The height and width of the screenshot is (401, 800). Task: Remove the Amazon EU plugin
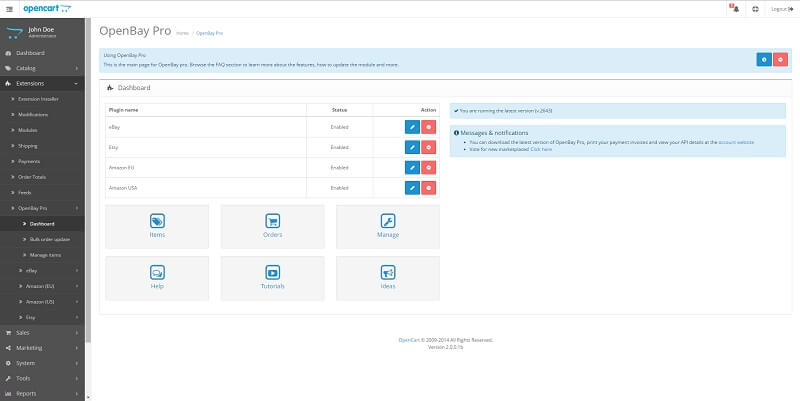[429, 167]
